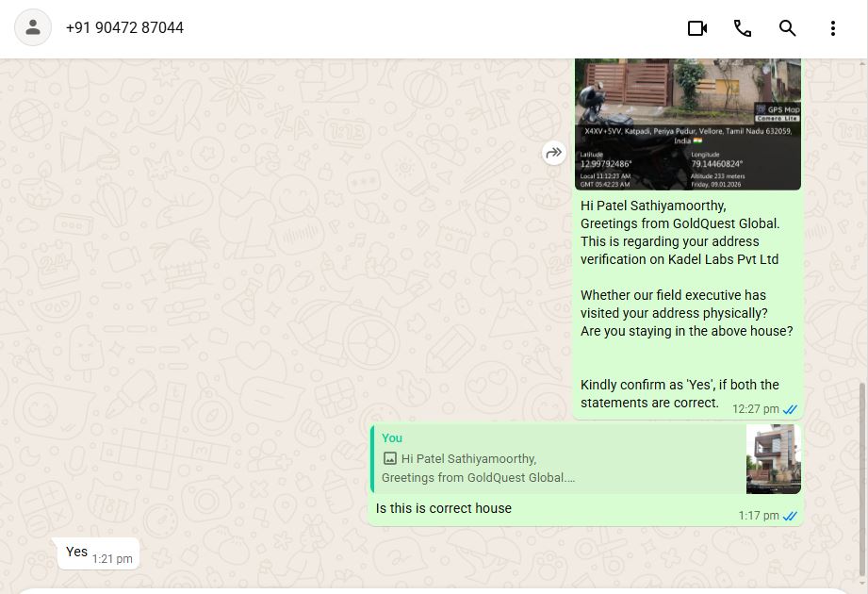The height and width of the screenshot is (594, 868).
Task: Click the read ticks beside 12:27 pm
Action: (791, 409)
